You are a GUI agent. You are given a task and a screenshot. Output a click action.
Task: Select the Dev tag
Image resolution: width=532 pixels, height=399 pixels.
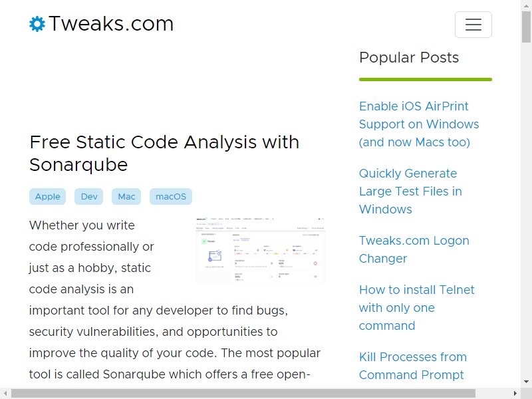[89, 196]
